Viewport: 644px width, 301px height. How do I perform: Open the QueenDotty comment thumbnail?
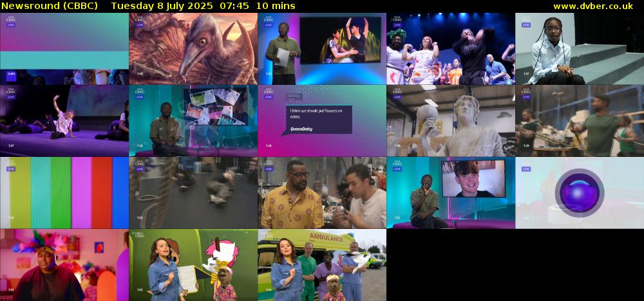coord(322,120)
